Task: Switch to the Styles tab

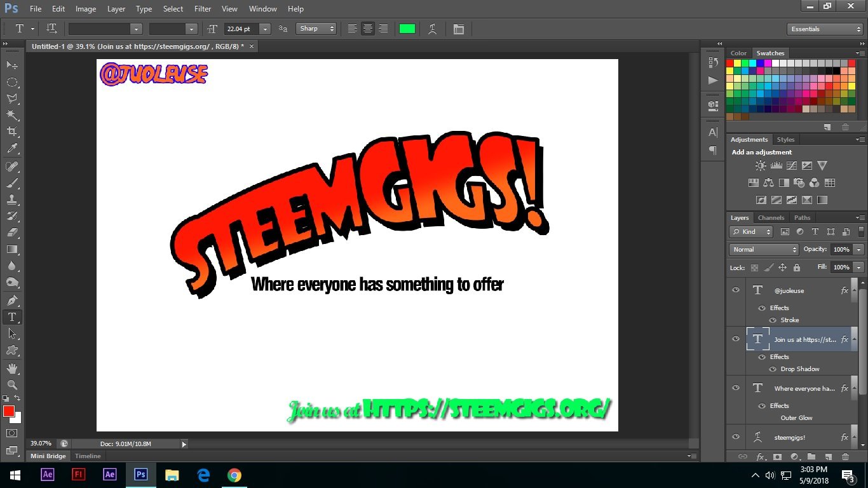Action: tap(786, 139)
